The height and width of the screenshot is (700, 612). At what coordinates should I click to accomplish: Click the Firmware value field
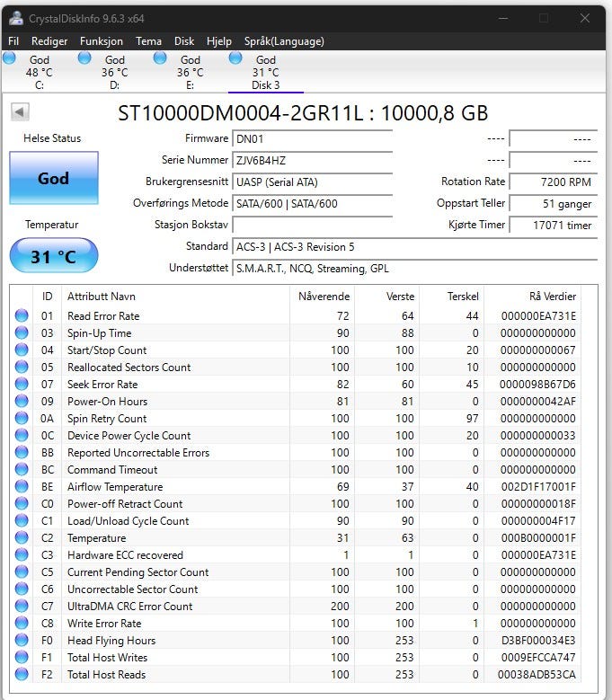coord(312,138)
